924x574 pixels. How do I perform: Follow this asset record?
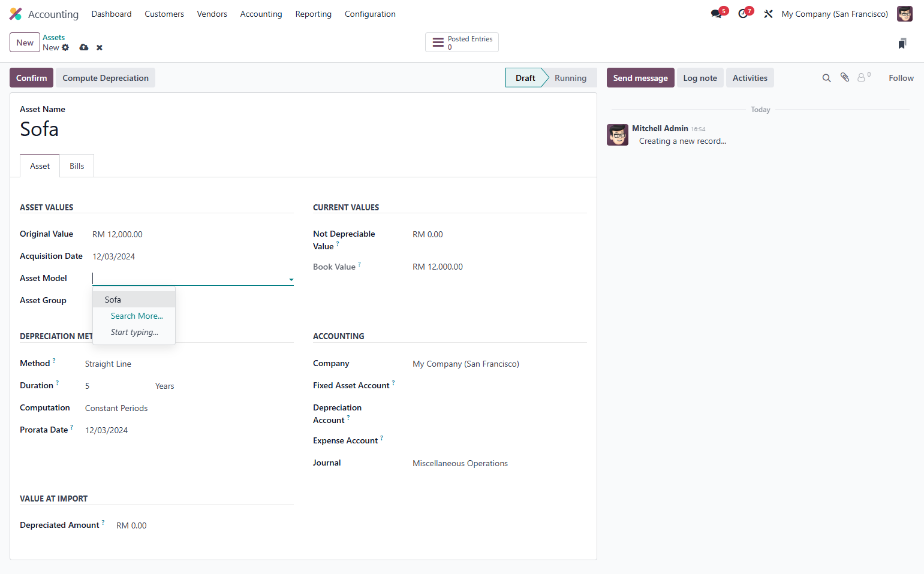(x=901, y=78)
